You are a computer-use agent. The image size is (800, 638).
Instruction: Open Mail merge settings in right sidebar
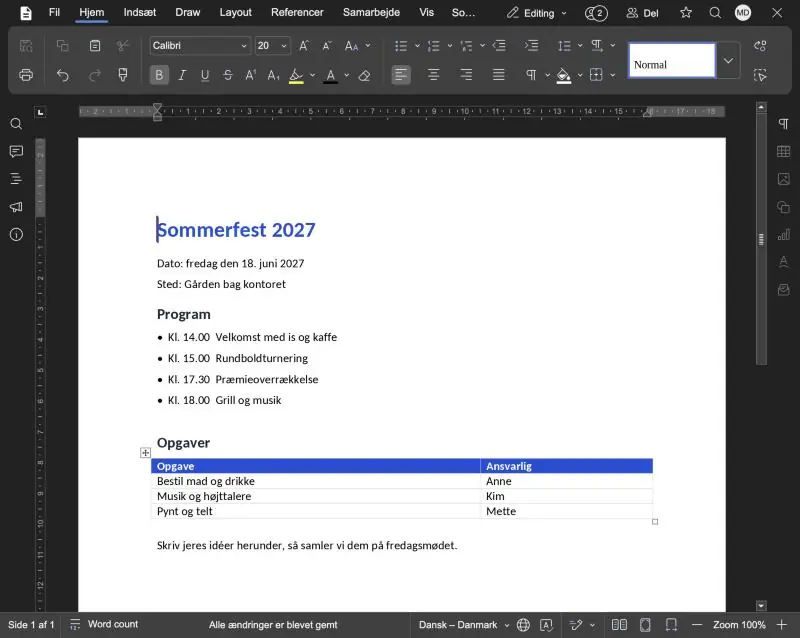pos(784,290)
